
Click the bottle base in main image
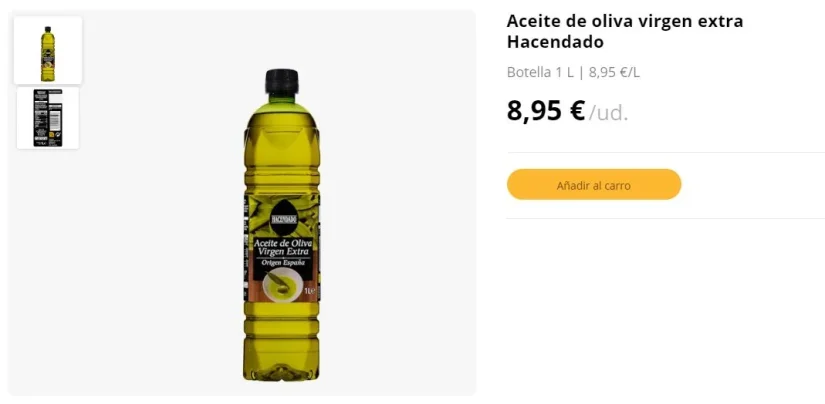pyautogui.click(x=281, y=370)
